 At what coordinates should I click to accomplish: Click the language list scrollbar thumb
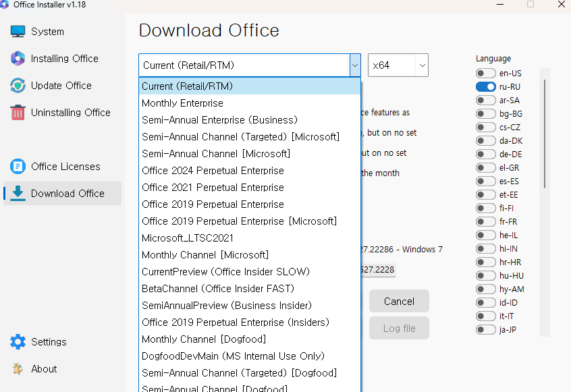tap(545, 134)
